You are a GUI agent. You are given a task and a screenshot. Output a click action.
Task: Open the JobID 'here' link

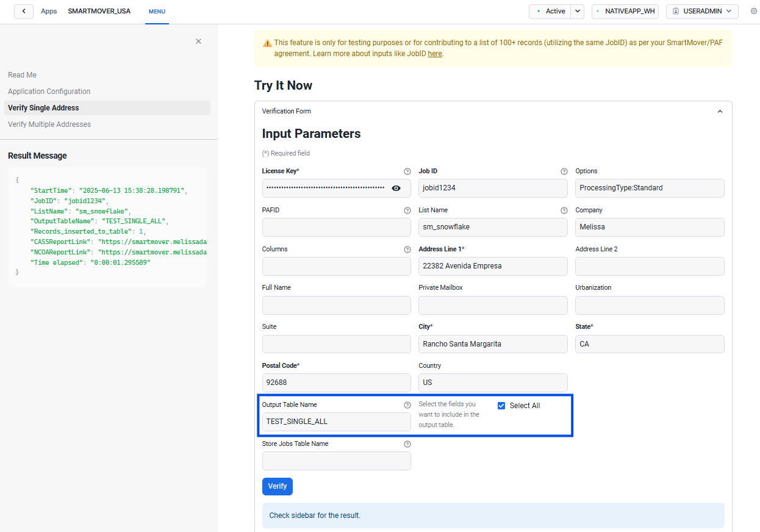pos(435,54)
